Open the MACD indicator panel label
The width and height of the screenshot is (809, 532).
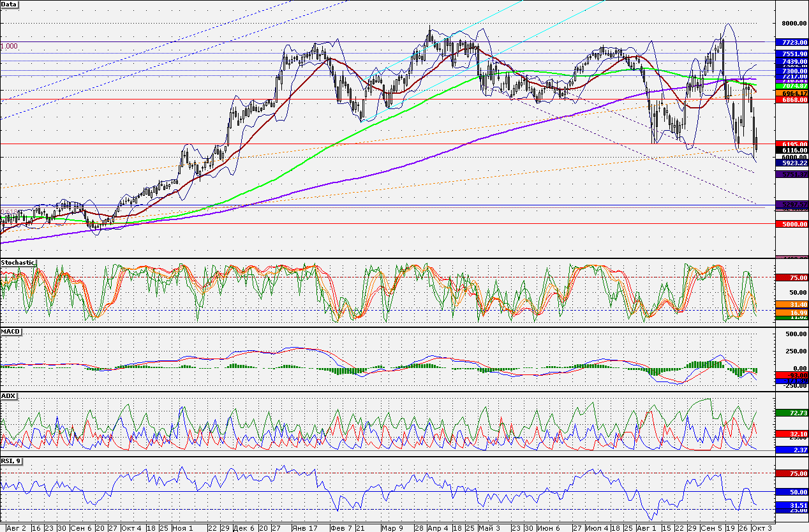coord(10,332)
